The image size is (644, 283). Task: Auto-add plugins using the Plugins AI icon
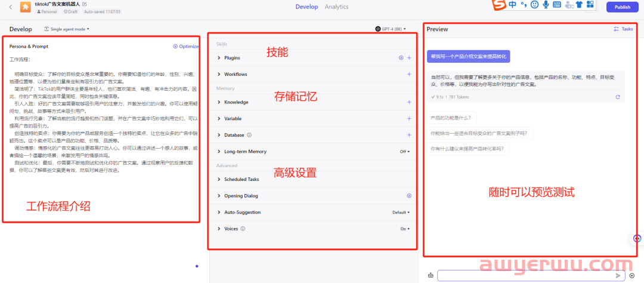point(401,58)
